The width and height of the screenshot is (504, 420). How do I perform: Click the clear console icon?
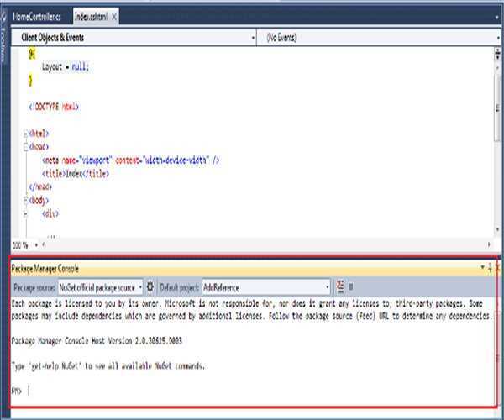click(339, 286)
